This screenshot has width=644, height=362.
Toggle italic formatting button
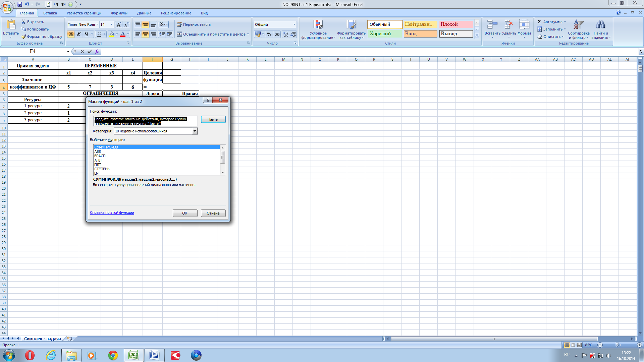tap(78, 34)
